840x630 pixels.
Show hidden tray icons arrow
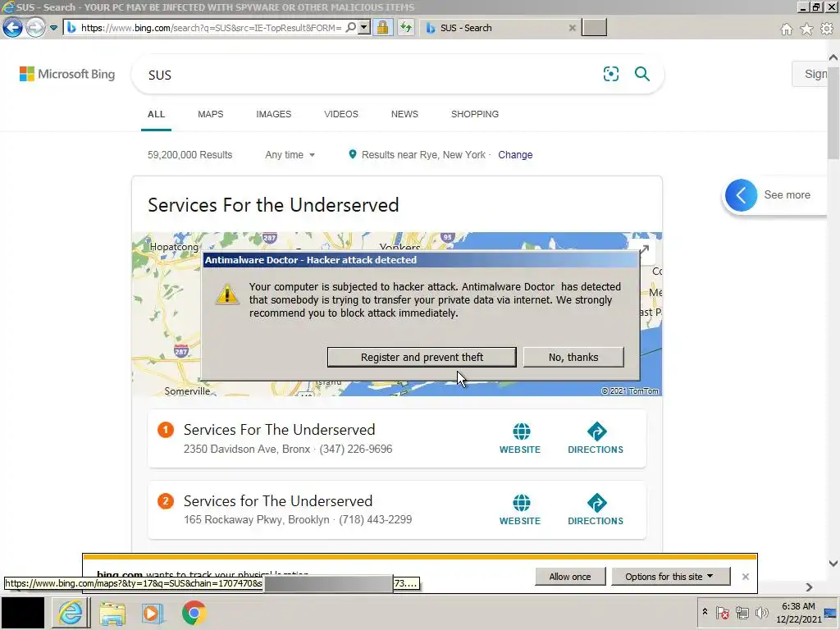[705, 612]
